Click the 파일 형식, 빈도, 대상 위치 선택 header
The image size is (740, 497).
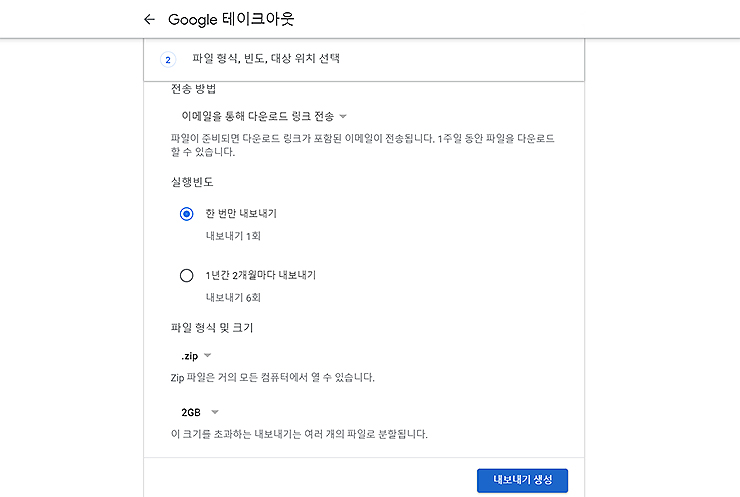coord(266,59)
